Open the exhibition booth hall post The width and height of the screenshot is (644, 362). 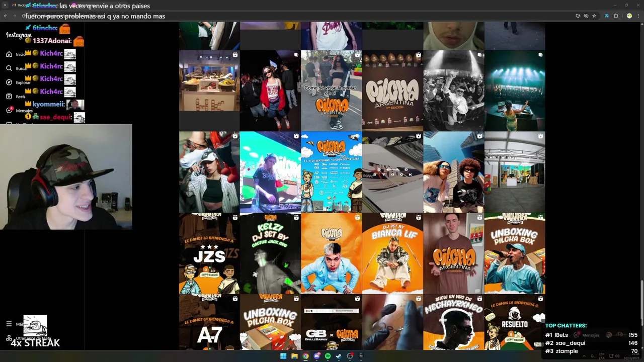pos(515,172)
